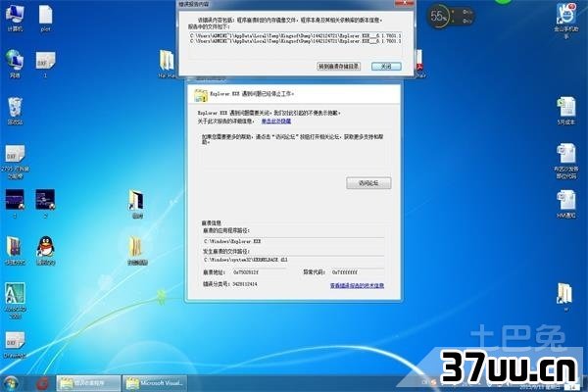The width and height of the screenshot is (588, 392).
Task: Select the DXF file whose name starts with 2735
Action: 15,162
